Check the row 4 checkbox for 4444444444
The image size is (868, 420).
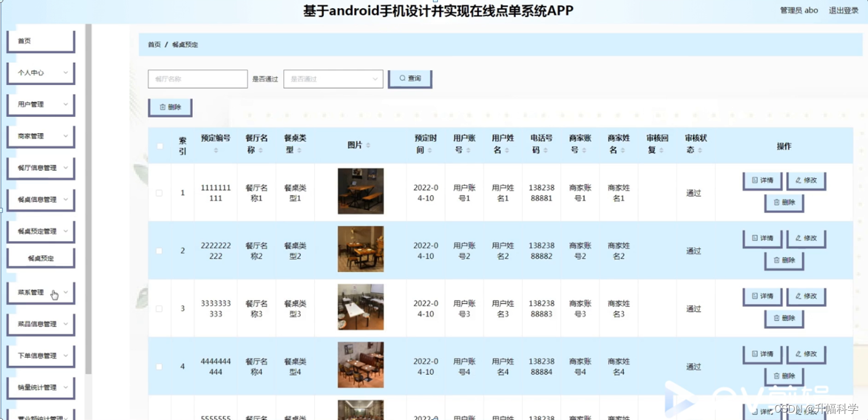160,366
